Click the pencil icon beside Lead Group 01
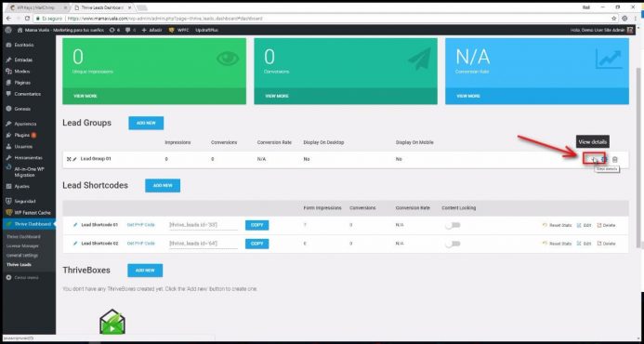Viewport: 644px width, 344px height. tap(74, 159)
